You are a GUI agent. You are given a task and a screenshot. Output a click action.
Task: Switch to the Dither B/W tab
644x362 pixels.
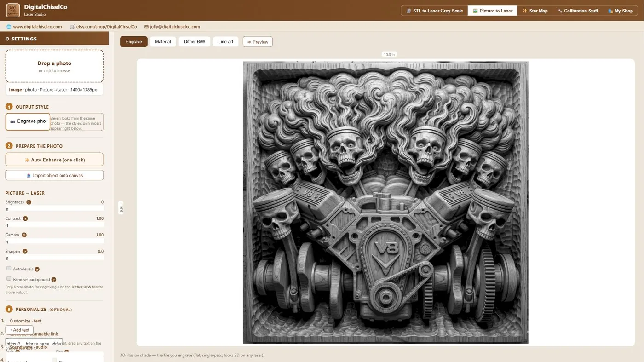tap(195, 42)
